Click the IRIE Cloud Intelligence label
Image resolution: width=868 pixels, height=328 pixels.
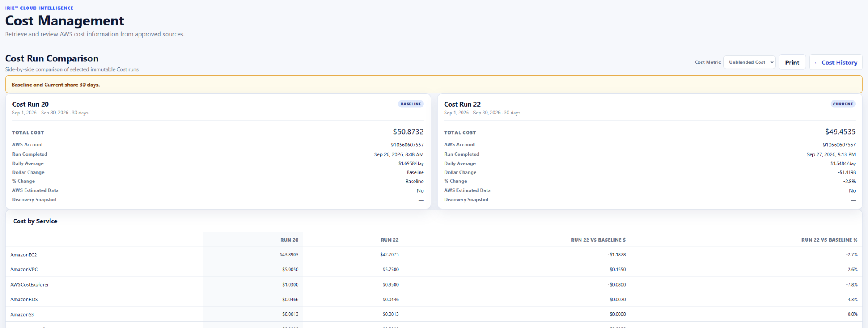(39, 8)
